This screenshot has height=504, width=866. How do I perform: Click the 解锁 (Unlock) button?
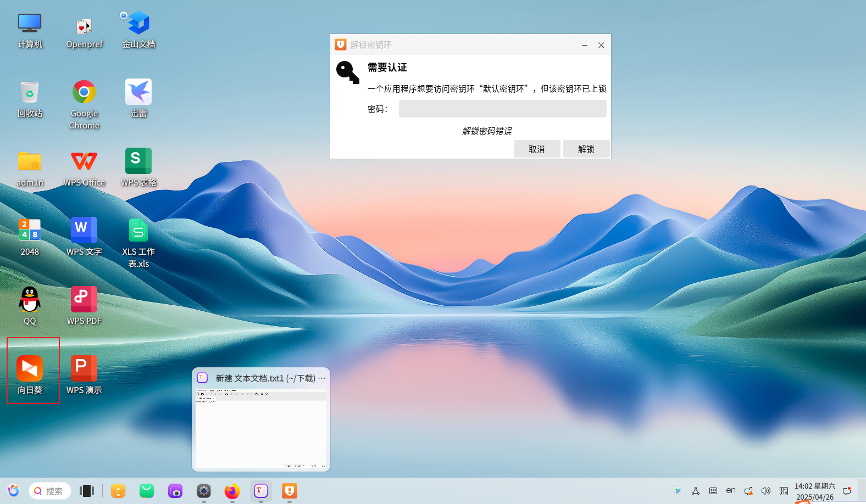586,149
